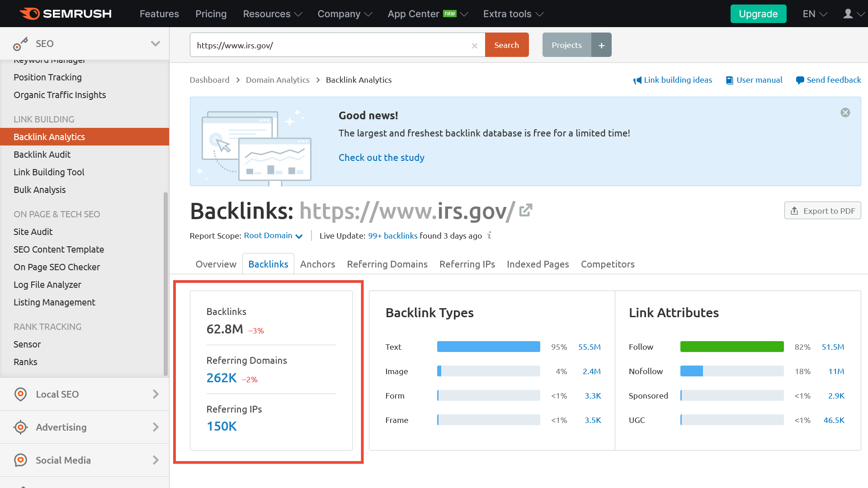Switch to the Anchors tab
The width and height of the screenshot is (868, 488).
click(317, 264)
